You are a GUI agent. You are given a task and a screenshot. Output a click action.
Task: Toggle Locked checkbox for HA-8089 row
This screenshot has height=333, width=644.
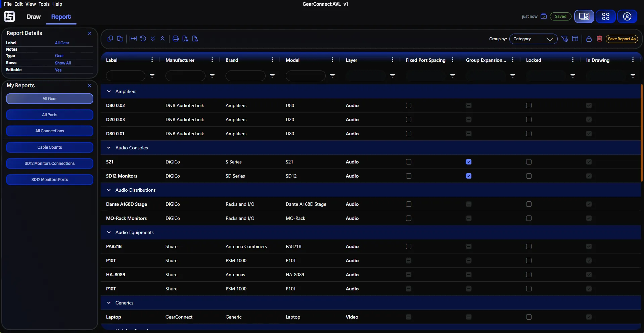click(529, 275)
